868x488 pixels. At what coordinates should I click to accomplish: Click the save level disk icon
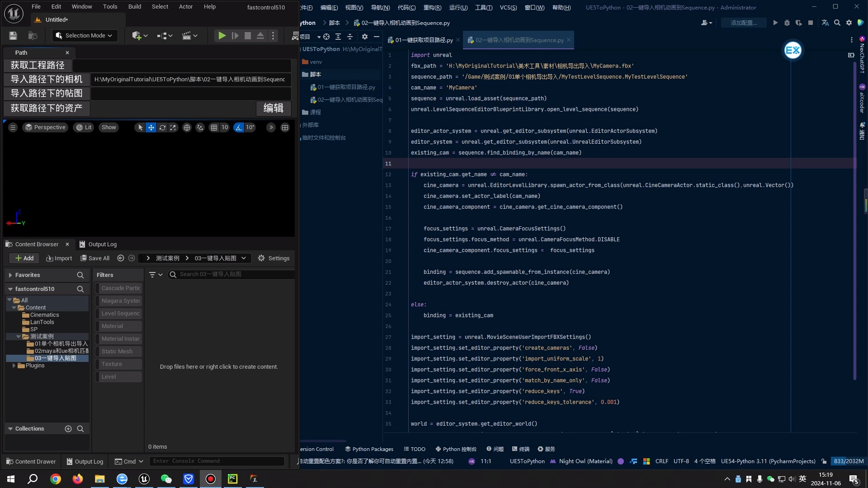tap(13, 36)
